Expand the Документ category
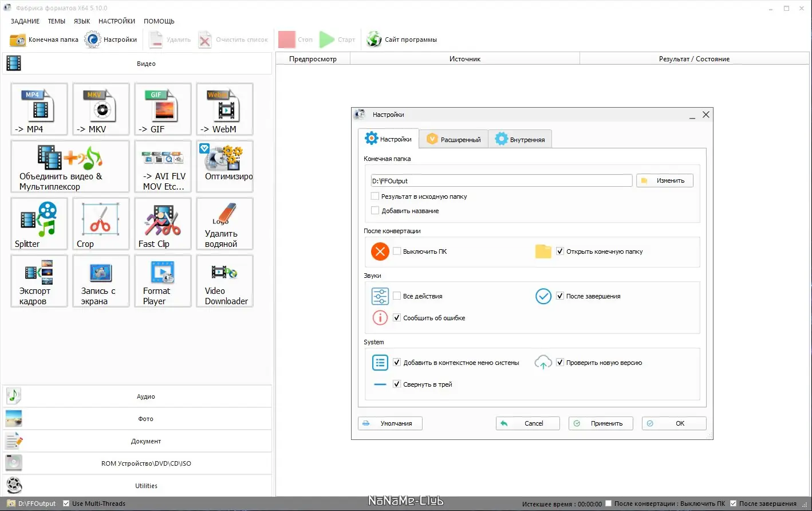 click(x=137, y=441)
